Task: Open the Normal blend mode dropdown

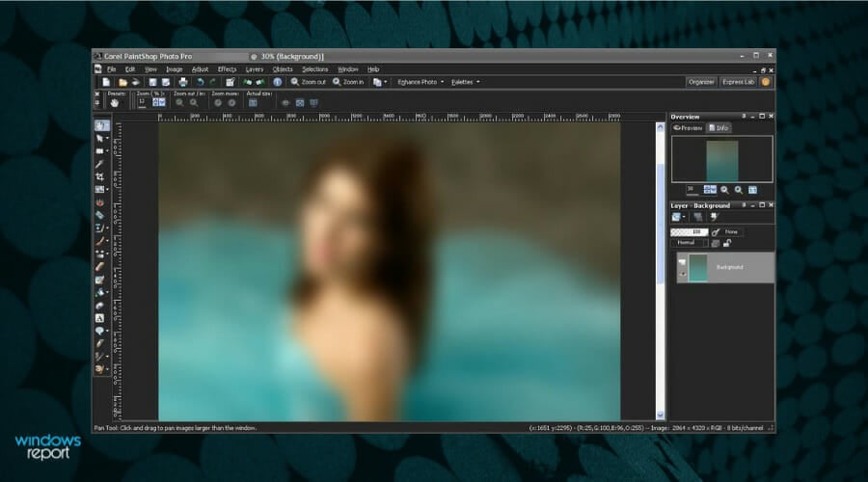Action: coord(689,243)
